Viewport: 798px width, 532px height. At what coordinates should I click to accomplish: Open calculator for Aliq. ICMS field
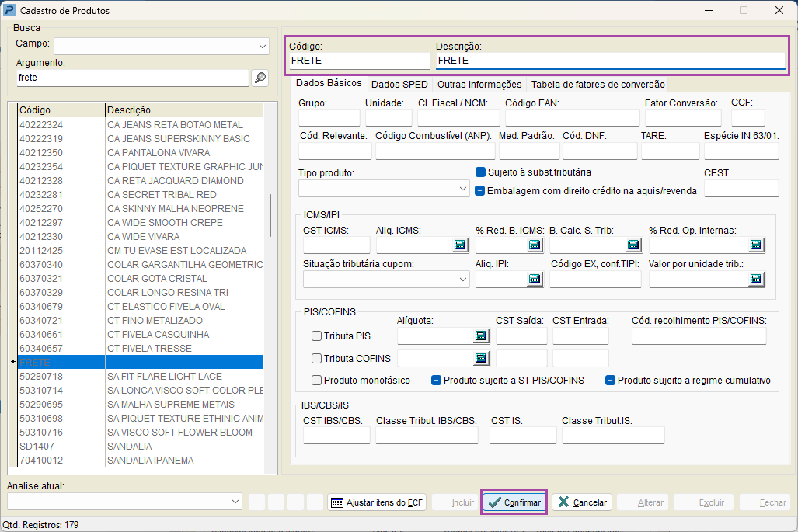point(459,245)
